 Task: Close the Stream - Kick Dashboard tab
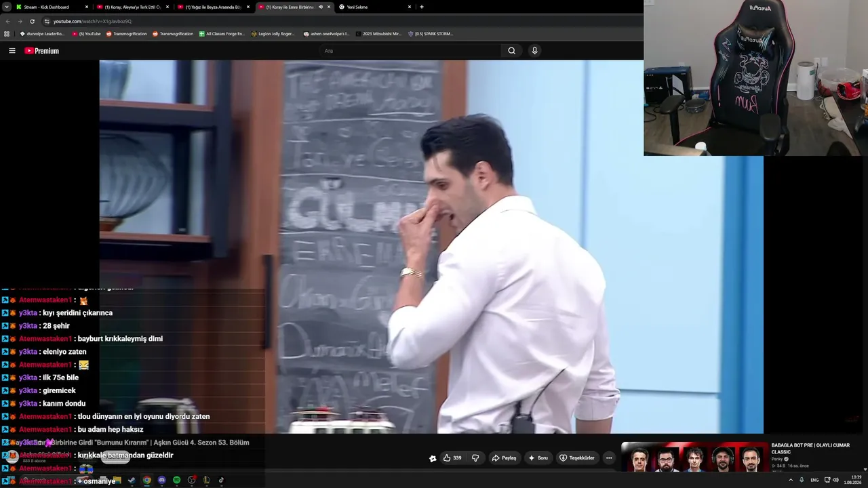point(87,7)
